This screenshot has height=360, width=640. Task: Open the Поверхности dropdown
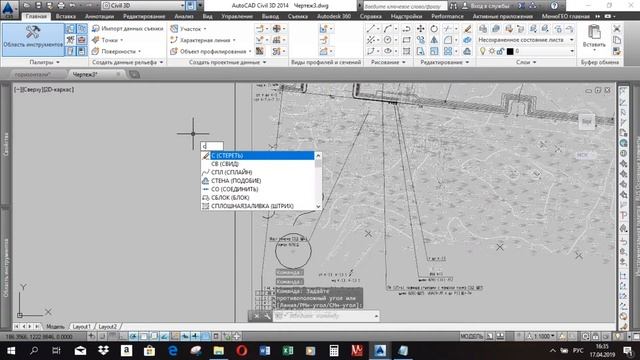(116, 51)
